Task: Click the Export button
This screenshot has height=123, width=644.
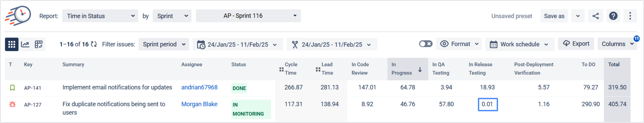Action: pos(576,44)
